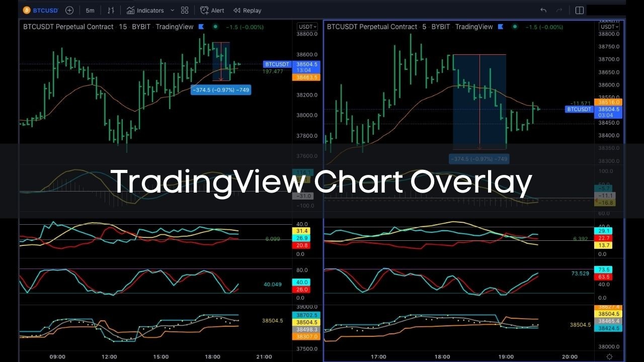Click the red 26.0 indicator value label
The image size is (644, 362).
point(302,290)
